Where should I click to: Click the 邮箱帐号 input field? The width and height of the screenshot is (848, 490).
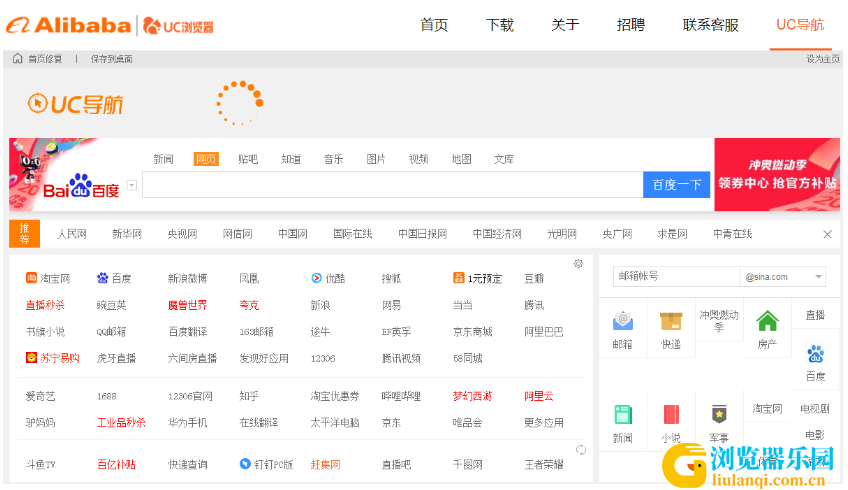[x=676, y=276]
